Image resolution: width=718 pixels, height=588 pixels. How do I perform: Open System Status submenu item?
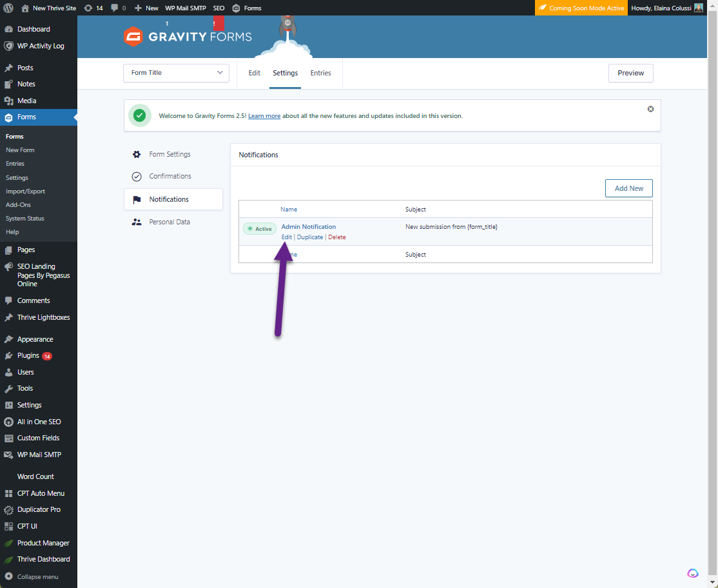click(24, 219)
